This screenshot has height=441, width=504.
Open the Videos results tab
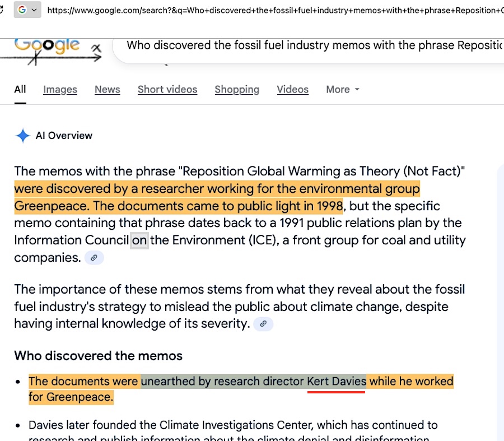(x=292, y=90)
